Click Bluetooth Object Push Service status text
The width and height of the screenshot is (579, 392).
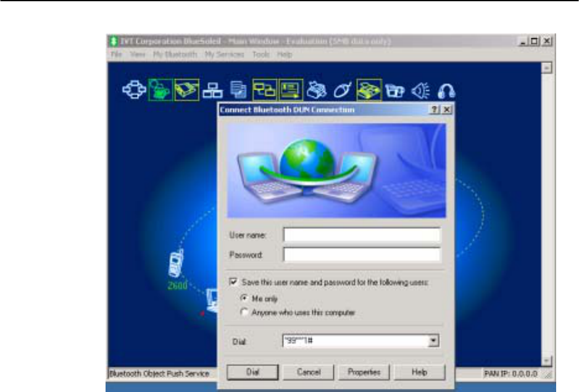(159, 373)
